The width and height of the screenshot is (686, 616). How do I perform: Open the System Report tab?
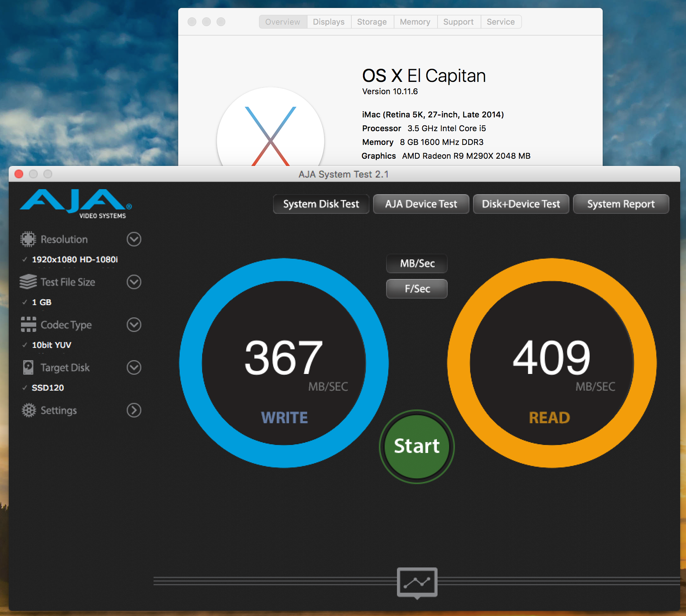tap(621, 204)
